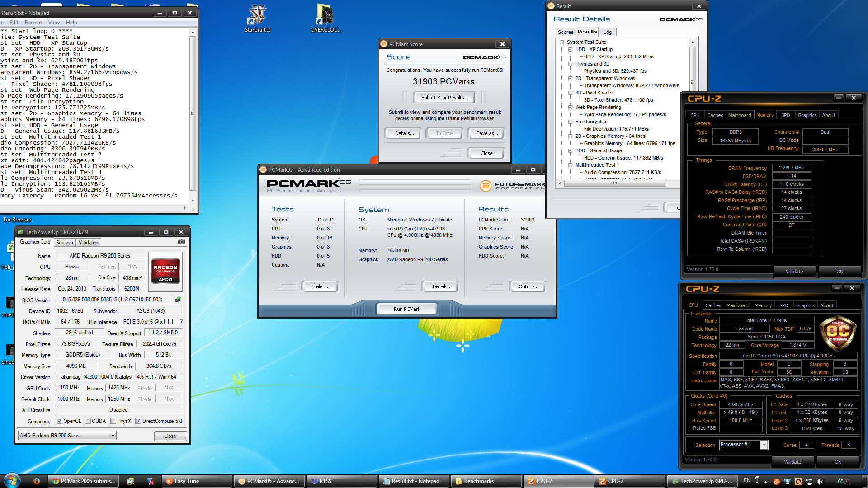
Task: Collapse the Physics and 3D node
Action: pyautogui.click(x=571, y=64)
